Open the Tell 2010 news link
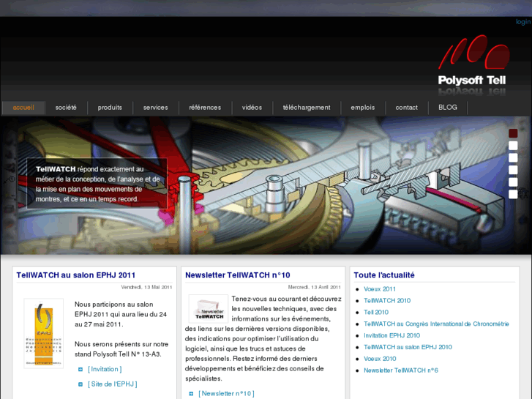 (376, 312)
